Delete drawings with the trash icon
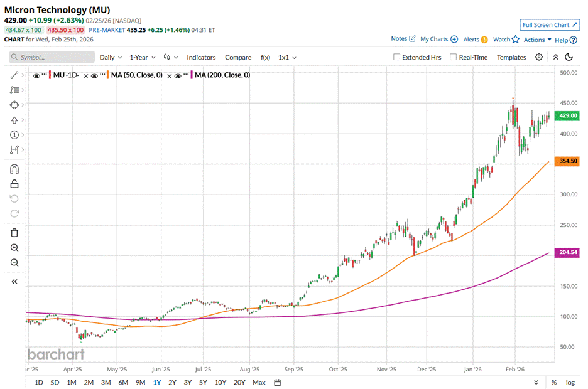Image resolution: width=588 pixels, height=389 pixels. [14, 233]
